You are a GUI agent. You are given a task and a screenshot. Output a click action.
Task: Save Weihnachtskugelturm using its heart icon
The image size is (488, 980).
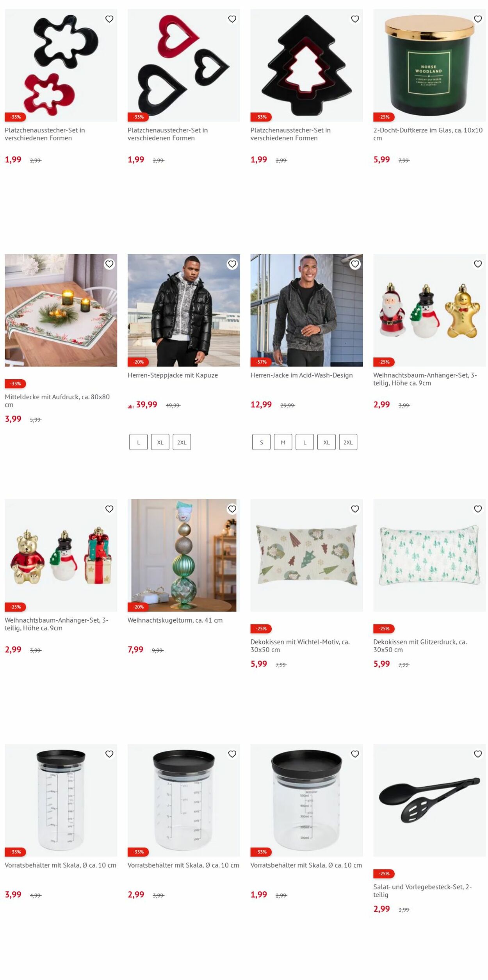tap(232, 509)
